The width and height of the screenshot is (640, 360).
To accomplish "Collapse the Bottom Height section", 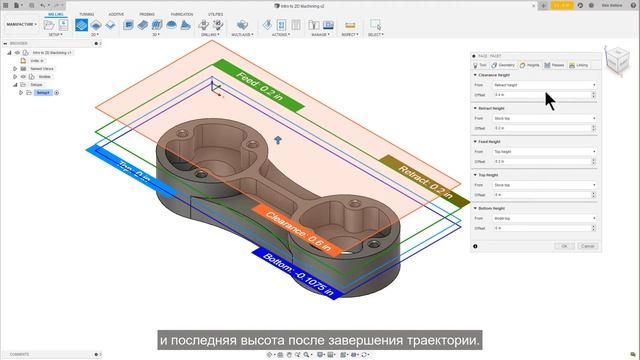I will click(475, 208).
